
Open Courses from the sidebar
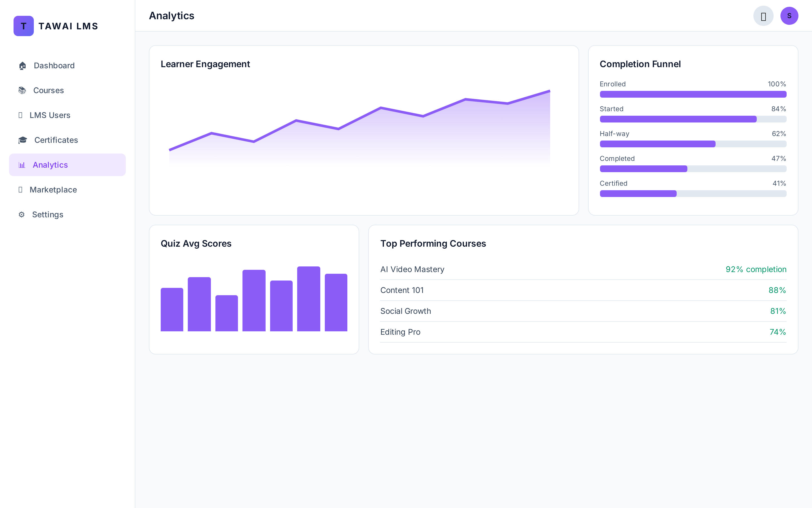coord(67,90)
